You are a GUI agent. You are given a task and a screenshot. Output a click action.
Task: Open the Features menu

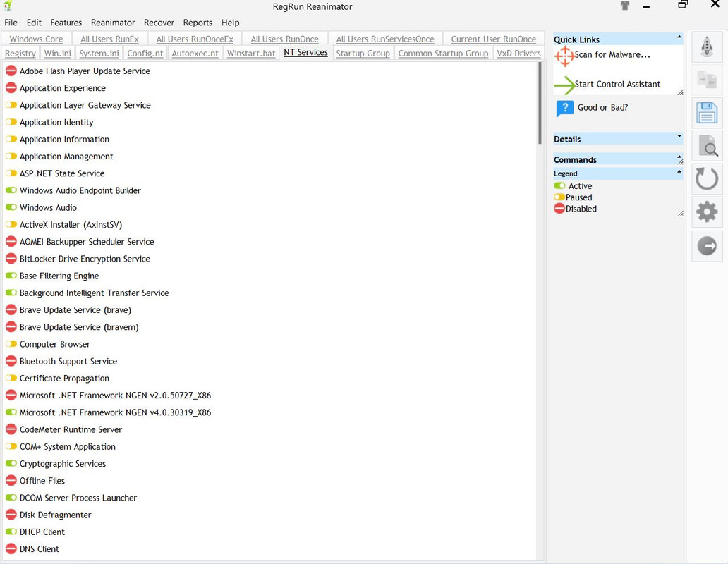click(x=66, y=23)
